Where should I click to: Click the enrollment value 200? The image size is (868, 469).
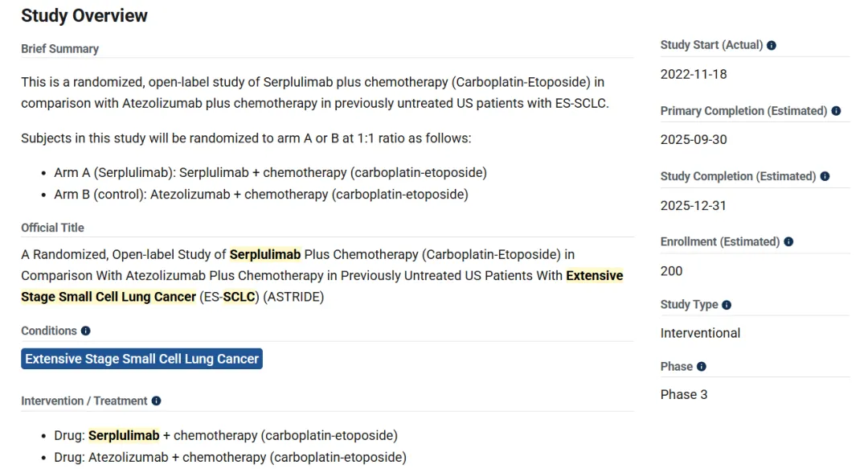pos(672,271)
